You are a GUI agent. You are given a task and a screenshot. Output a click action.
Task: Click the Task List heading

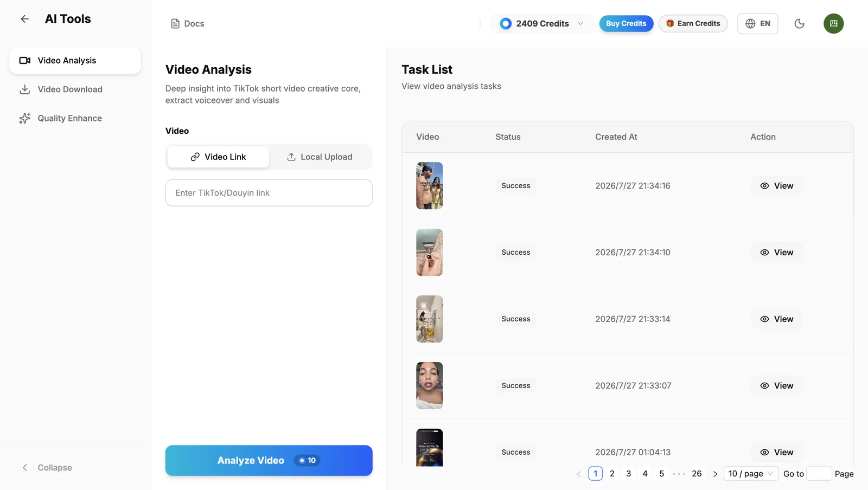pyautogui.click(x=426, y=70)
